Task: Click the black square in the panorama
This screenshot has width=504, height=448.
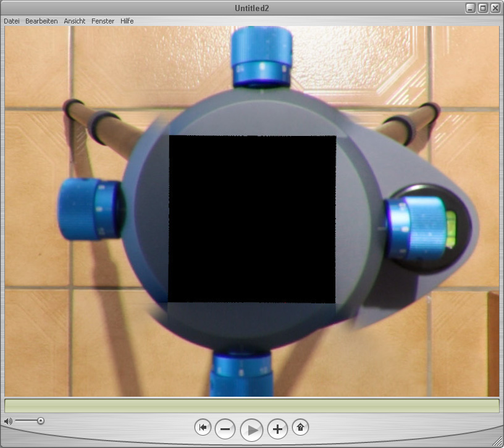Action: point(252,219)
